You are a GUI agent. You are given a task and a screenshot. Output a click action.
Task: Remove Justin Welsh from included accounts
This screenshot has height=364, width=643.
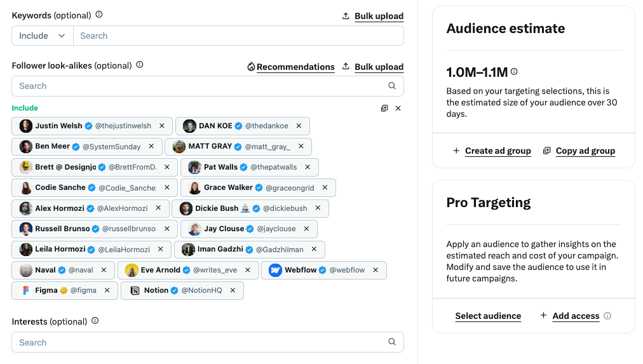click(162, 126)
